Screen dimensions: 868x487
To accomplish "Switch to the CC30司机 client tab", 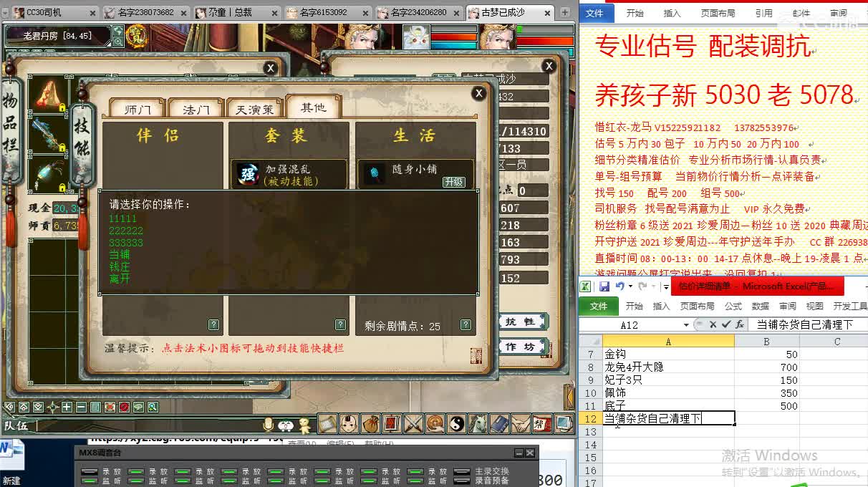I will point(54,12).
